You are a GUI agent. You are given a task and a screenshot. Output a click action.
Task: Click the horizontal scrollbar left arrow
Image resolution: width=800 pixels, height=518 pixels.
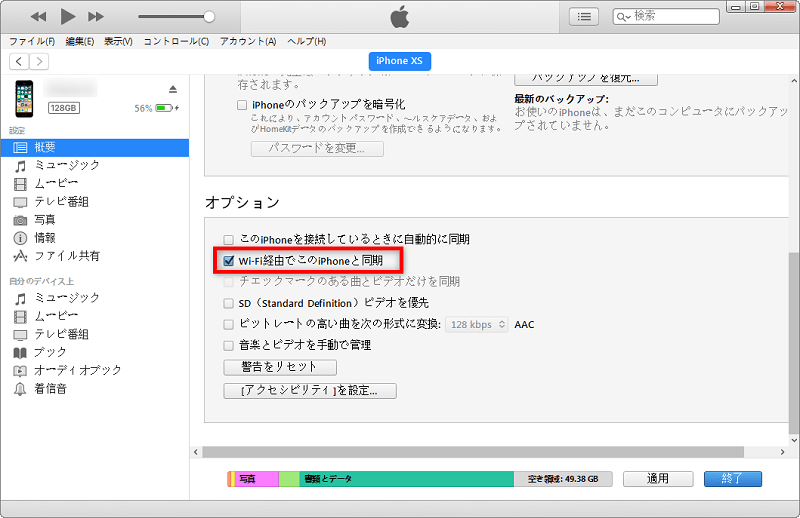(x=196, y=452)
